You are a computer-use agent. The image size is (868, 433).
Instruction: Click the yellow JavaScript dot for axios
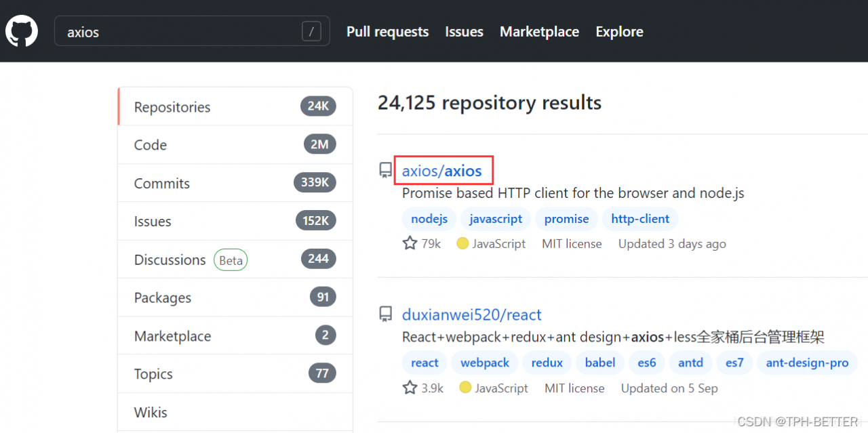click(x=462, y=243)
